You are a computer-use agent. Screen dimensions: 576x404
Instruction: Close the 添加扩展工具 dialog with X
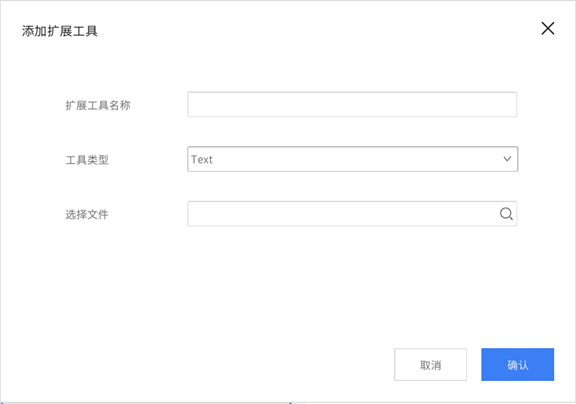coord(548,28)
